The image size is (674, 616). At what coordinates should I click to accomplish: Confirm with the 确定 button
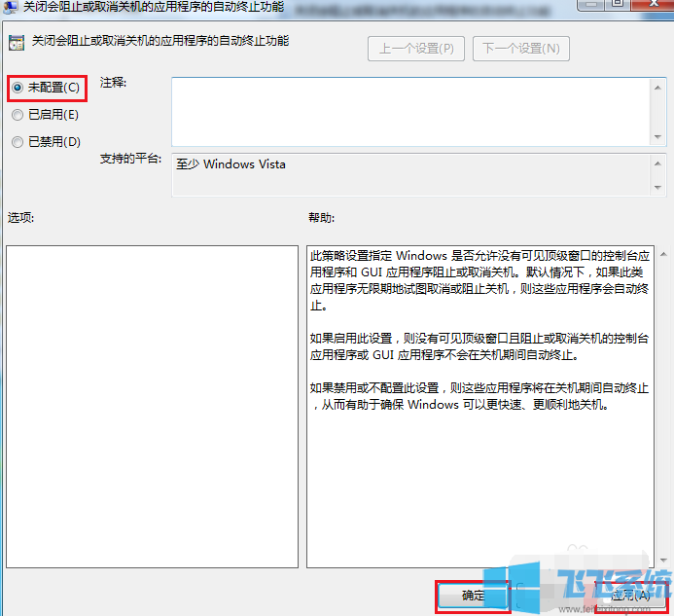pyautogui.click(x=473, y=596)
